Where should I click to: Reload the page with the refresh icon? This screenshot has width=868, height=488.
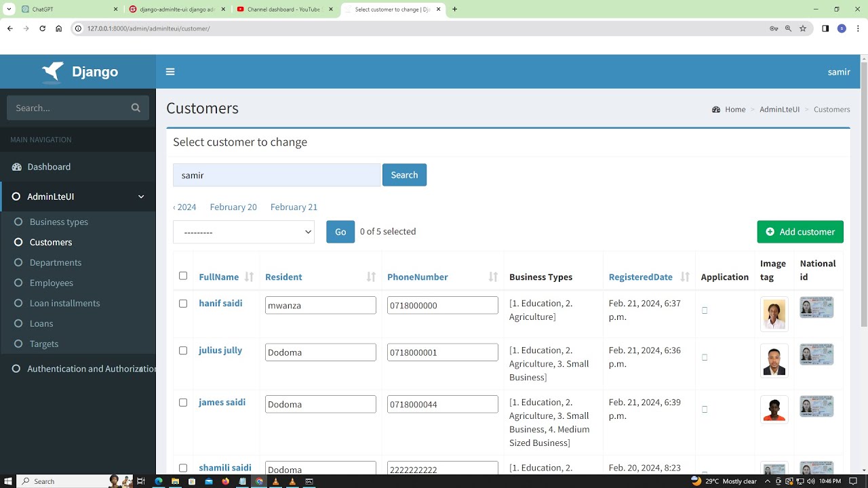(42, 28)
